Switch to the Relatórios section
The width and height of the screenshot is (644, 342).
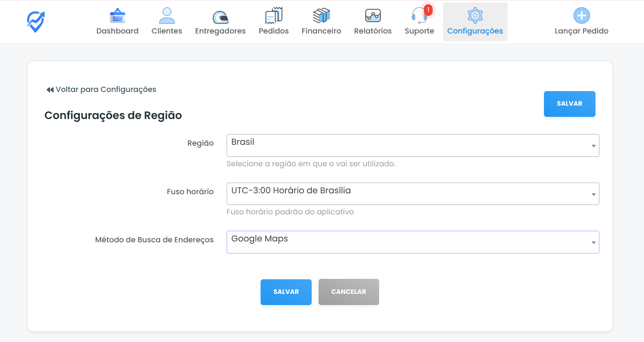click(x=373, y=31)
